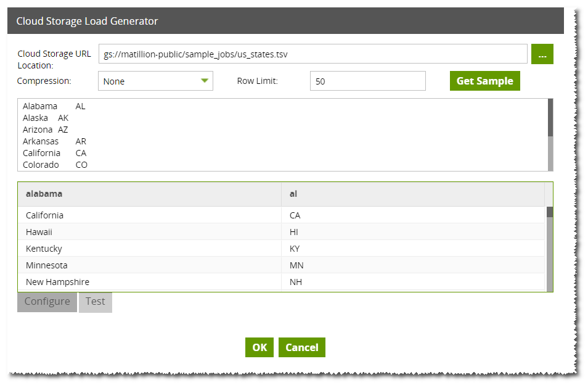
Task: Select the New Hampshire row
Action: 281,282
